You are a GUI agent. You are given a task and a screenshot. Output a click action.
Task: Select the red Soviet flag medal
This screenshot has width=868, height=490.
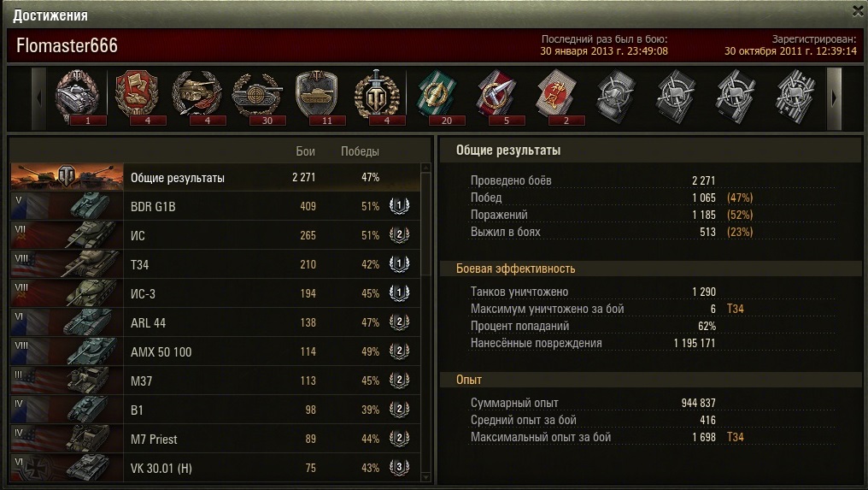[x=137, y=96]
